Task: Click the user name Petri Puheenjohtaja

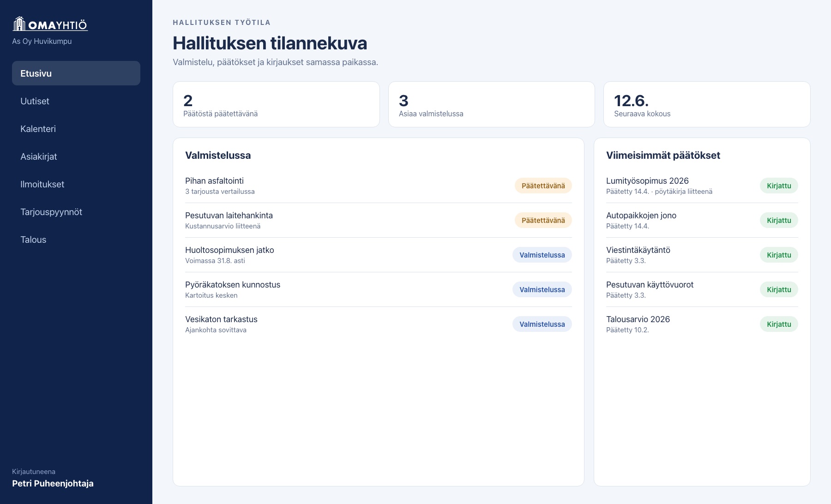Action: point(53,483)
